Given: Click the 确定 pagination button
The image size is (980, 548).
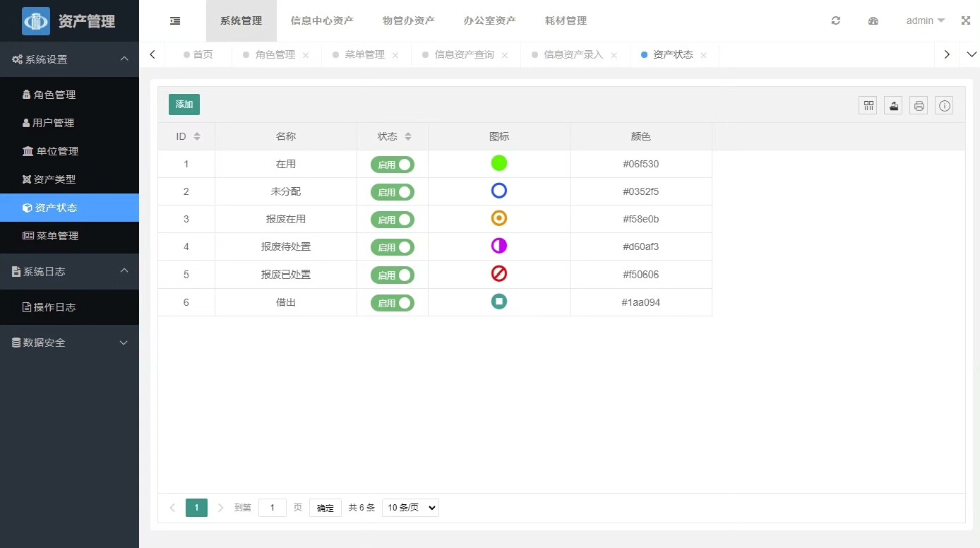Looking at the screenshot, I should coord(325,508).
